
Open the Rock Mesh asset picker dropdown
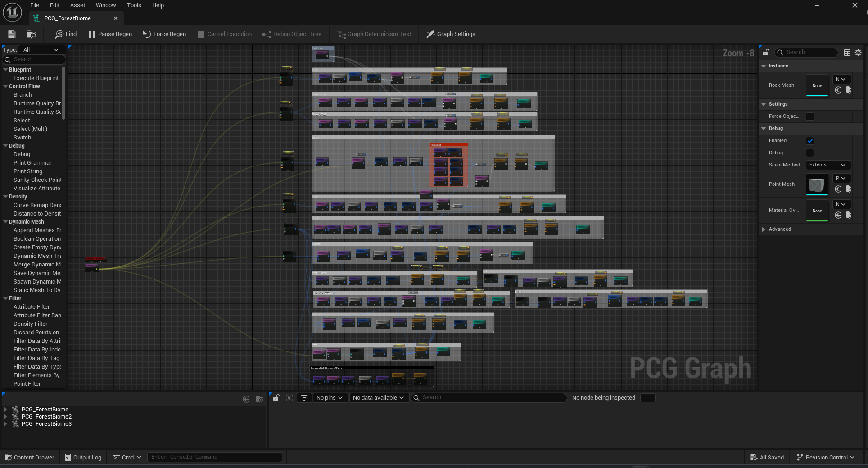pyautogui.click(x=841, y=80)
